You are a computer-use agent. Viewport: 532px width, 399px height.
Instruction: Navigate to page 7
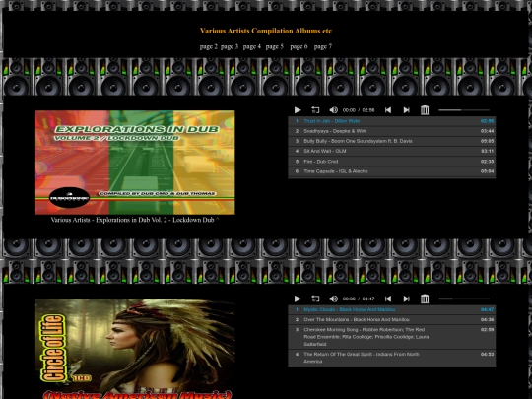click(323, 47)
